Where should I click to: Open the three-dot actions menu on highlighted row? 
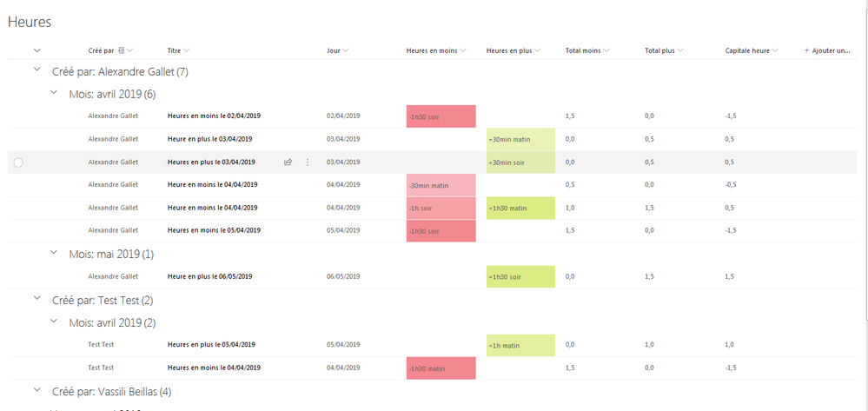click(308, 162)
